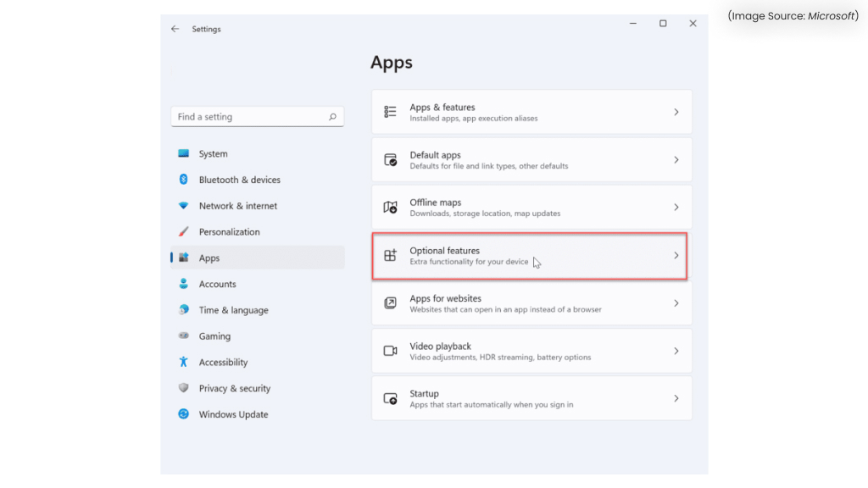Screen dimensions: 868x488
Task: Open Video playback settings
Action: tap(531, 351)
